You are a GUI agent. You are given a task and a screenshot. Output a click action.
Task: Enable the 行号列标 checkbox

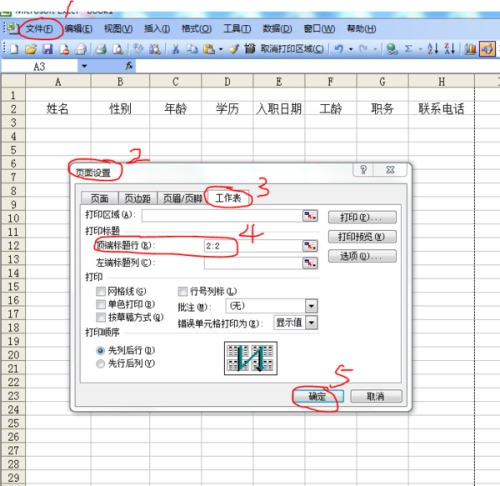(x=183, y=292)
